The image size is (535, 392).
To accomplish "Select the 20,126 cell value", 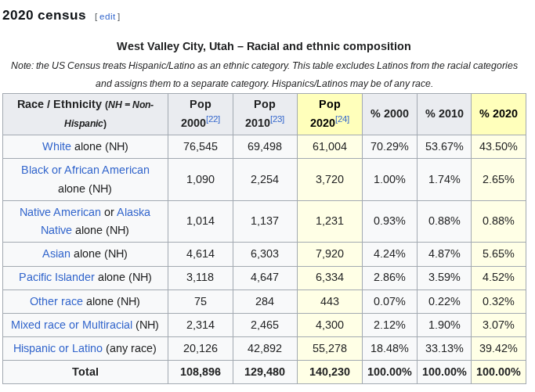I will pyautogui.click(x=201, y=348).
